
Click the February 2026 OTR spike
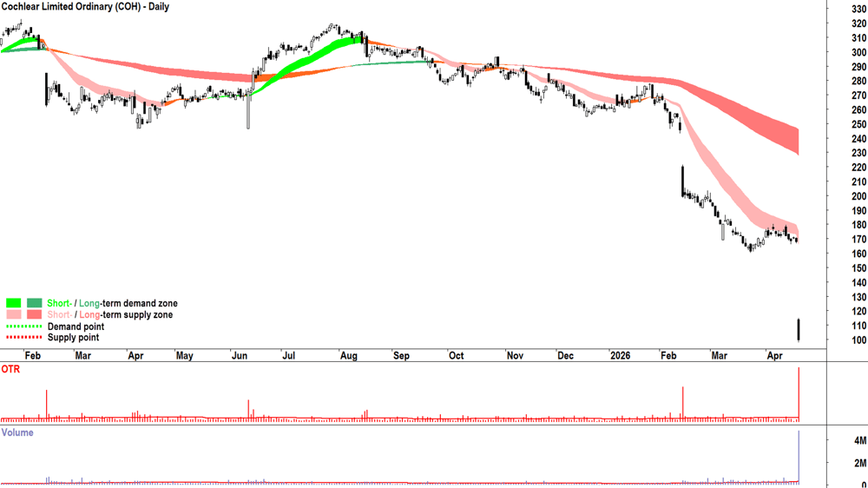pos(683,403)
